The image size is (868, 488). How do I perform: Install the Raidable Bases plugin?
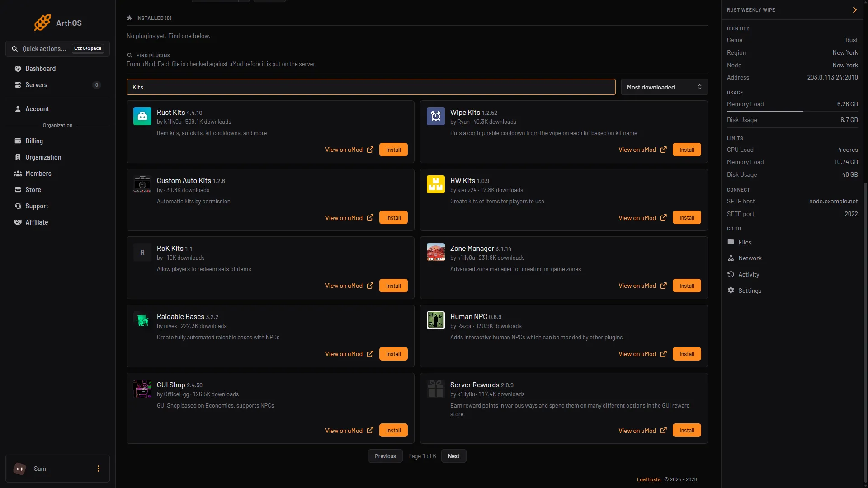pos(393,354)
